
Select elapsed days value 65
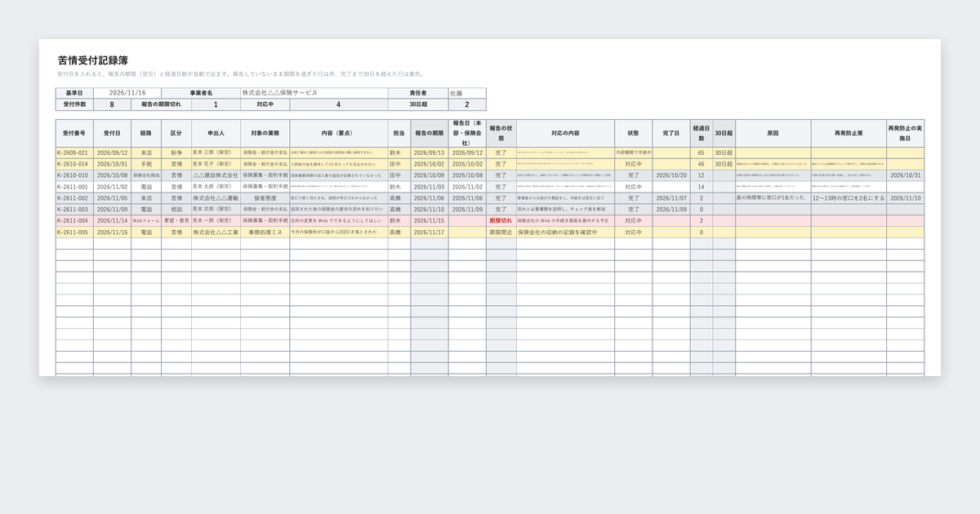[701, 153]
